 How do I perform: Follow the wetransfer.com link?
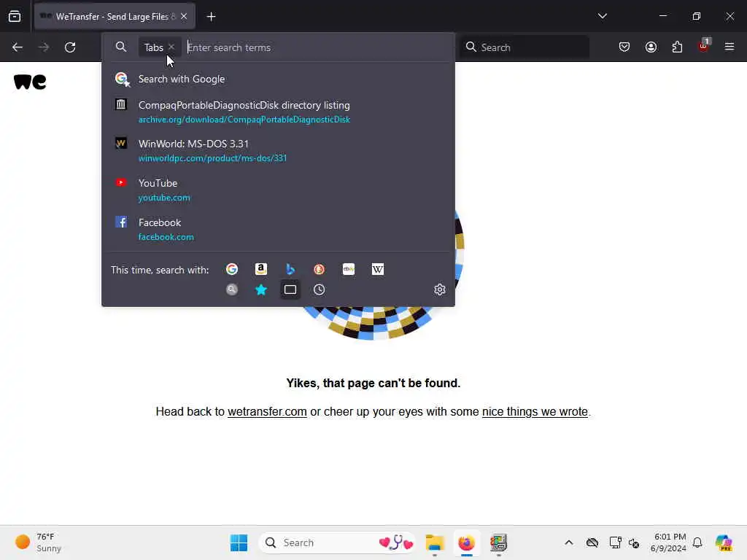coord(267,411)
